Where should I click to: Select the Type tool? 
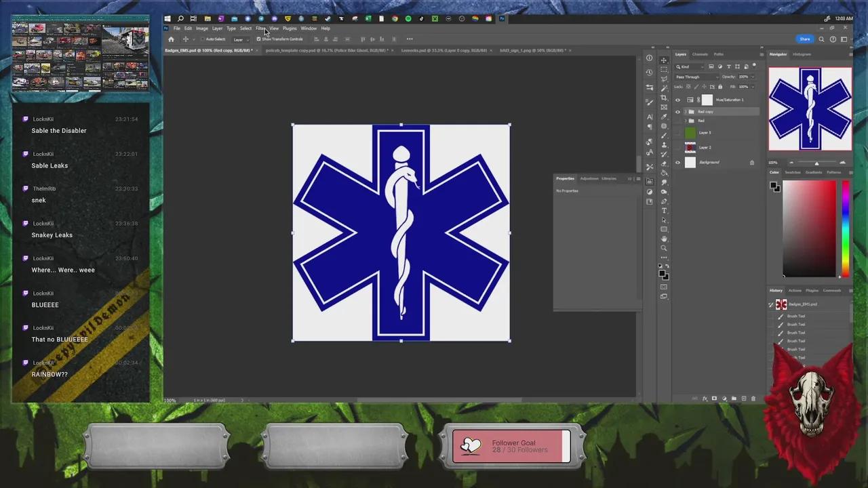click(x=664, y=210)
